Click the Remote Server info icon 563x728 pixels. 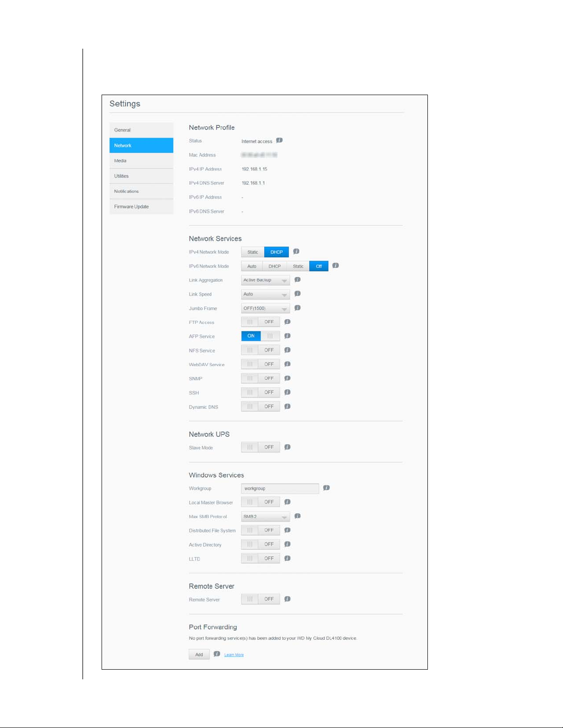point(287,599)
